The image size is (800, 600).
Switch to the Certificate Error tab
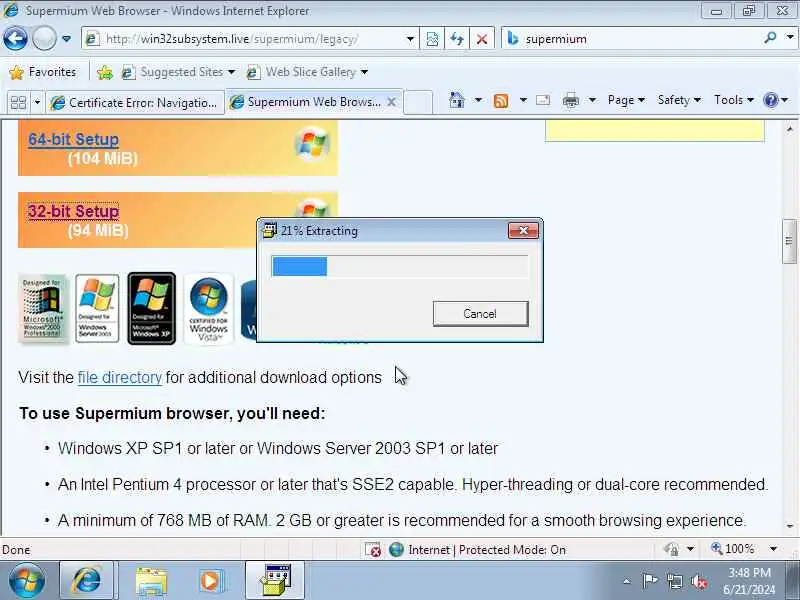click(135, 103)
